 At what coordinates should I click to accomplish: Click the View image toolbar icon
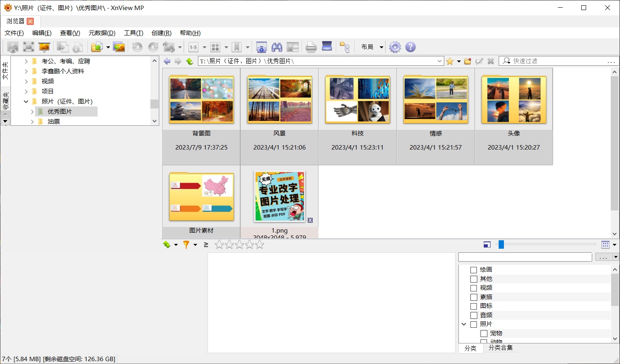13,47
